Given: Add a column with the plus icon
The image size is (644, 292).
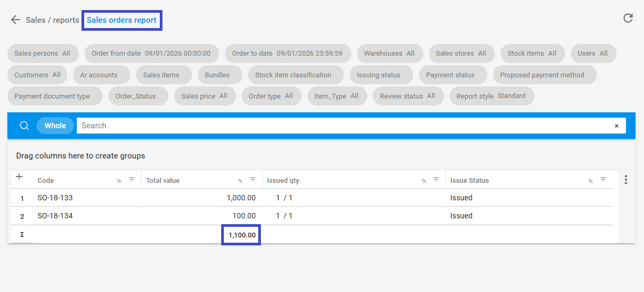Looking at the screenshot, I should pyautogui.click(x=19, y=176).
